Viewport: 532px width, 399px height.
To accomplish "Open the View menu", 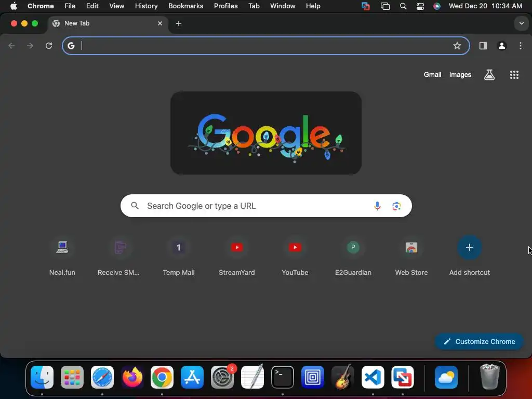I will pyautogui.click(x=117, y=6).
